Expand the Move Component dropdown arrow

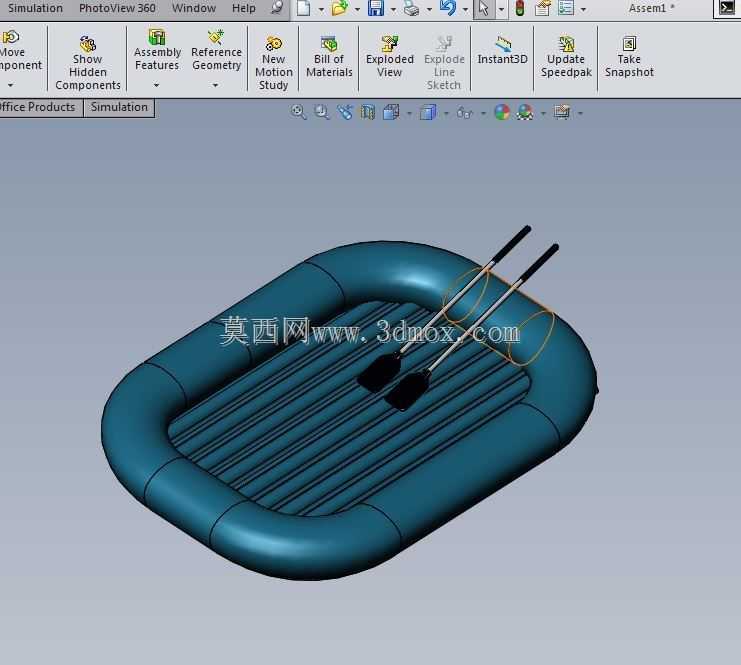pyautogui.click(x=10, y=85)
